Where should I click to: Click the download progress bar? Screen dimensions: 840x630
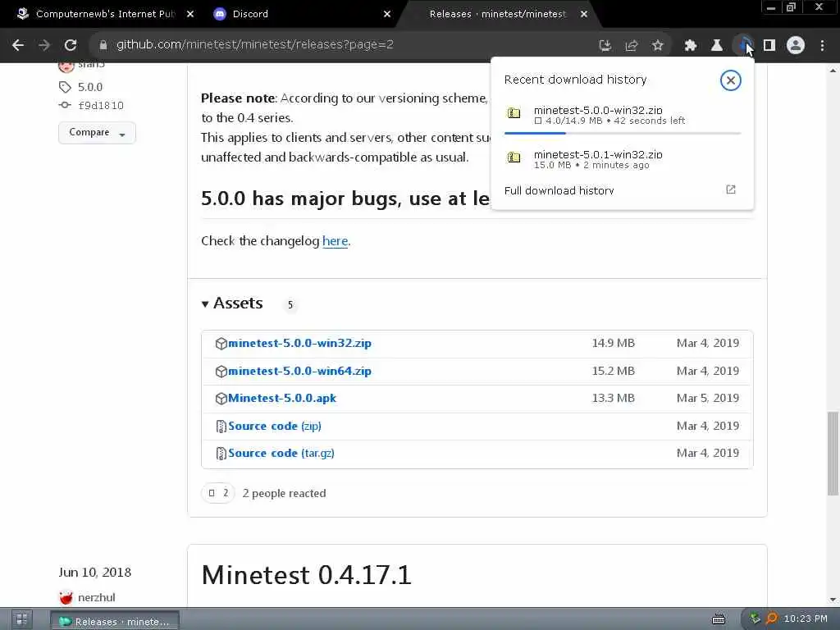point(623,133)
